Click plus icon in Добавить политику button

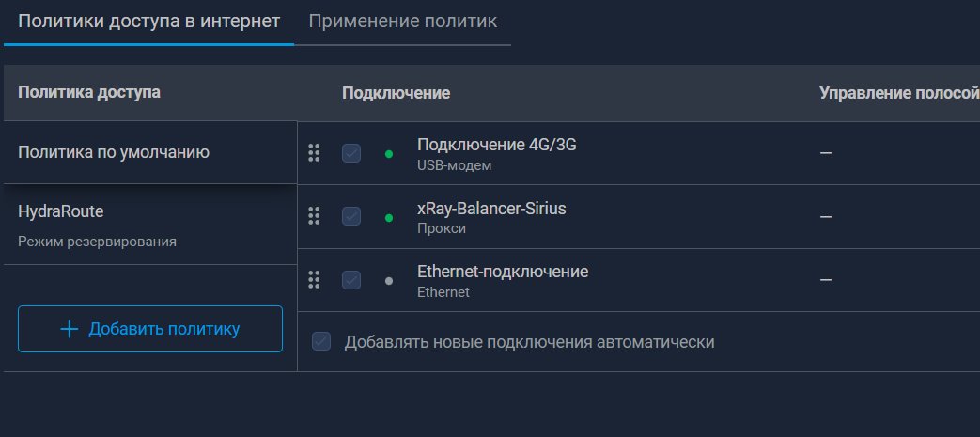click(x=69, y=329)
